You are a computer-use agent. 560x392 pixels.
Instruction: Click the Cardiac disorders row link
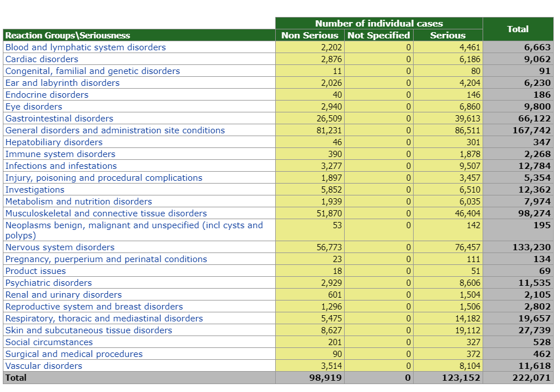click(42, 59)
